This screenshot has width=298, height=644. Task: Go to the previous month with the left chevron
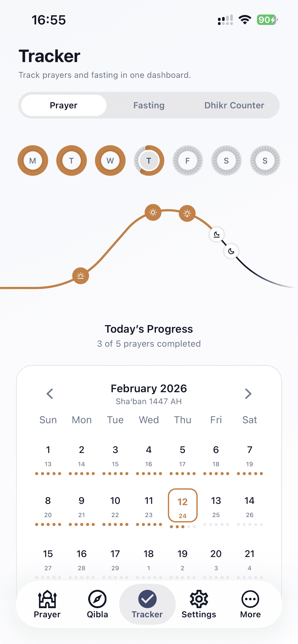pyautogui.click(x=50, y=393)
